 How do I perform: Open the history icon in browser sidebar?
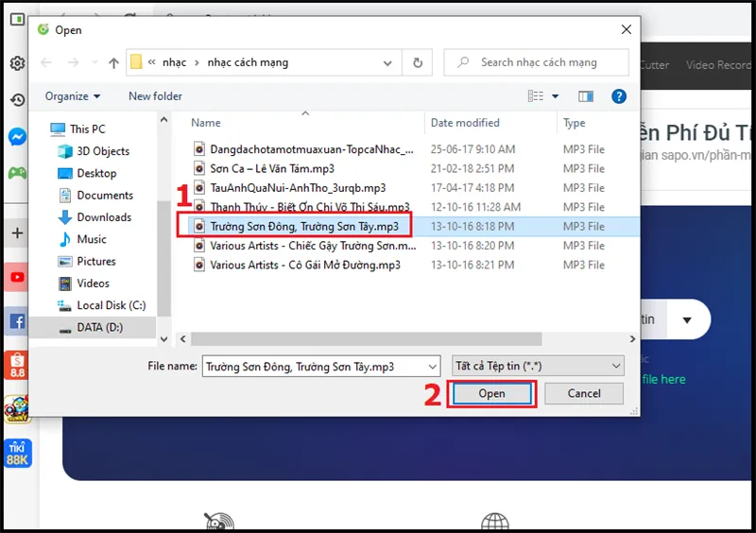17,100
